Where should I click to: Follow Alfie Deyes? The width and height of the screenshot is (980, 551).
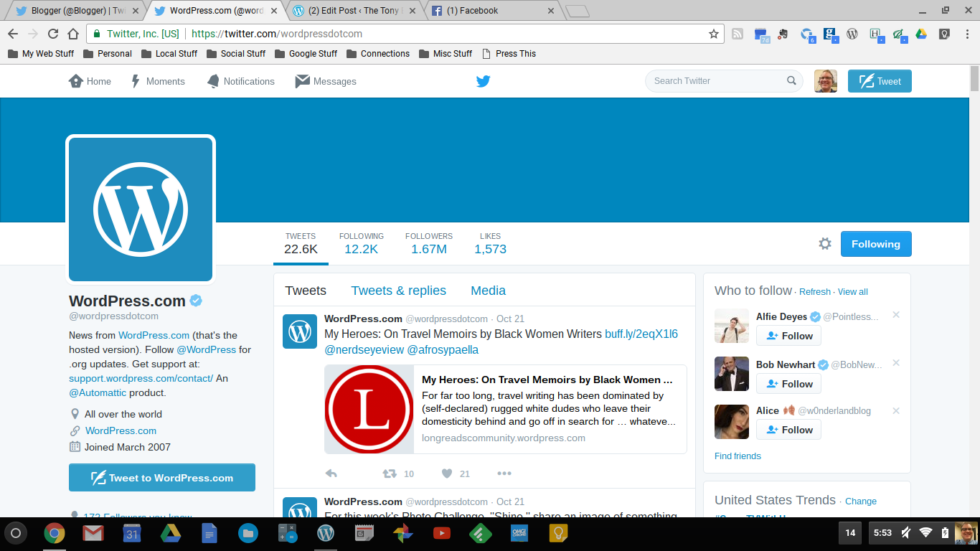coord(788,336)
